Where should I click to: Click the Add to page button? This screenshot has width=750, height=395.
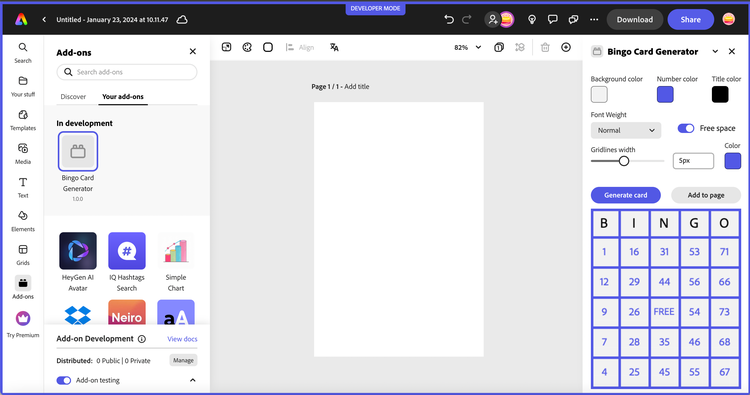(706, 195)
